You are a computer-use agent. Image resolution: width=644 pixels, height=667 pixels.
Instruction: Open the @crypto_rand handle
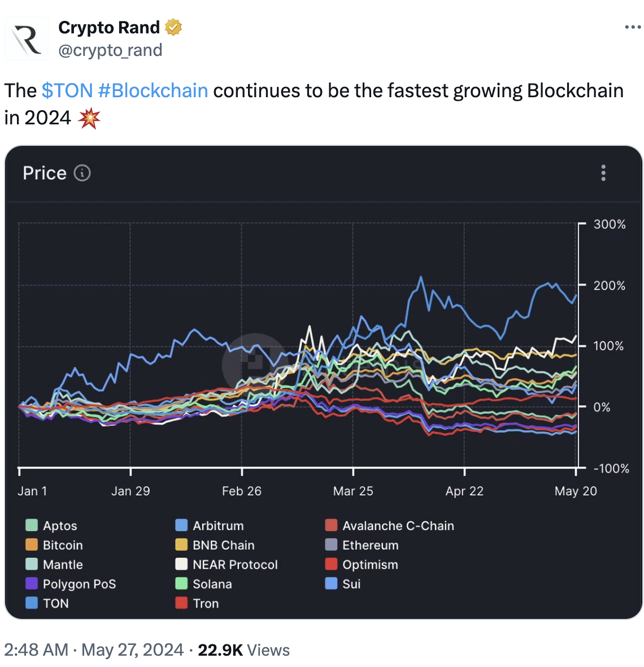click(110, 50)
